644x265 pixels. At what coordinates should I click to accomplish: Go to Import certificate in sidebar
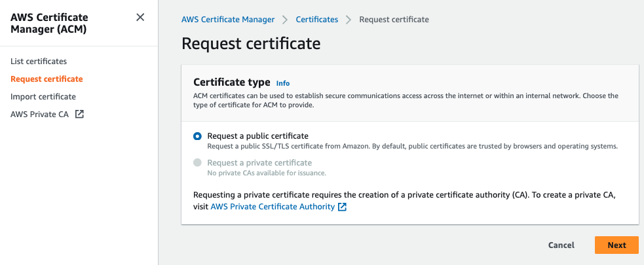pyautogui.click(x=43, y=97)
